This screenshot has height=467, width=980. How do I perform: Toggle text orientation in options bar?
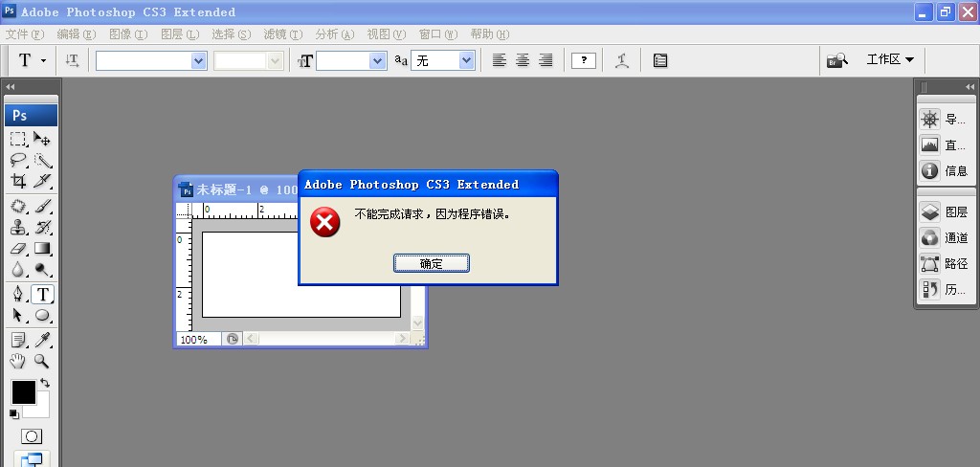[x=73, y=60]
